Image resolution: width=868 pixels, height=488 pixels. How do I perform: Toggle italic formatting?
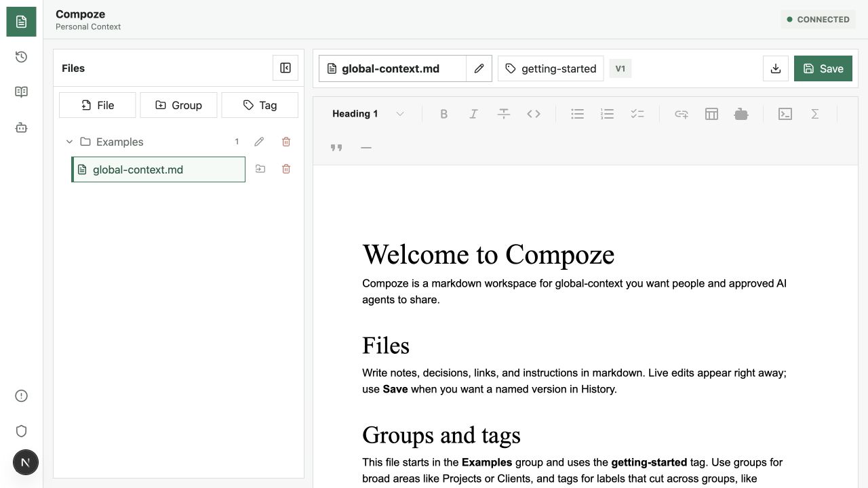(x=474, y=114)
